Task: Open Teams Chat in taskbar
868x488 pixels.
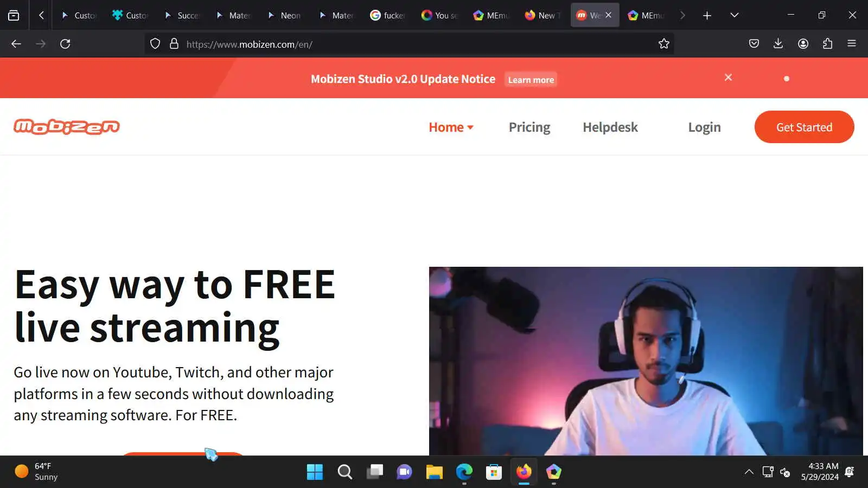Action: coord(404,472)
